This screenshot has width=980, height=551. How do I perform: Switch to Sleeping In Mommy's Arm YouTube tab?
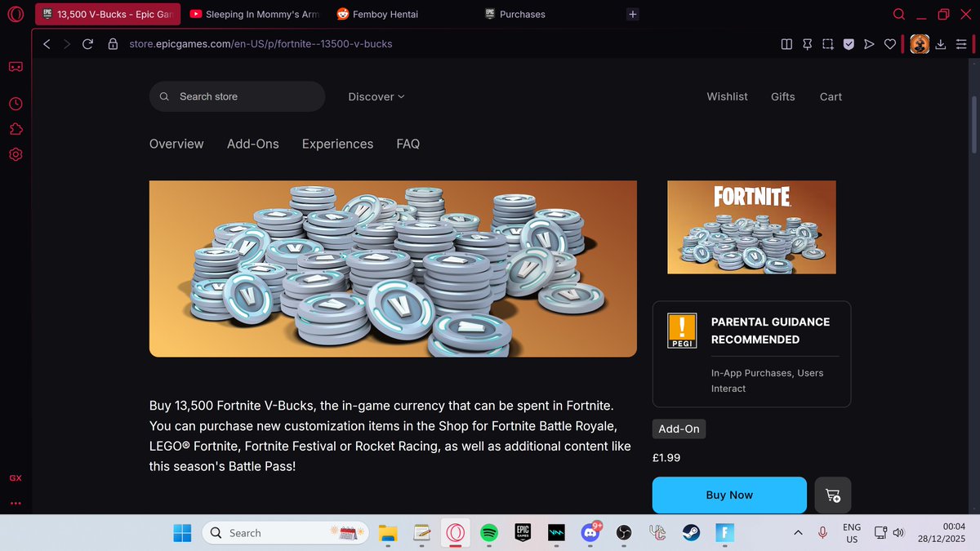tap(253, 14)
